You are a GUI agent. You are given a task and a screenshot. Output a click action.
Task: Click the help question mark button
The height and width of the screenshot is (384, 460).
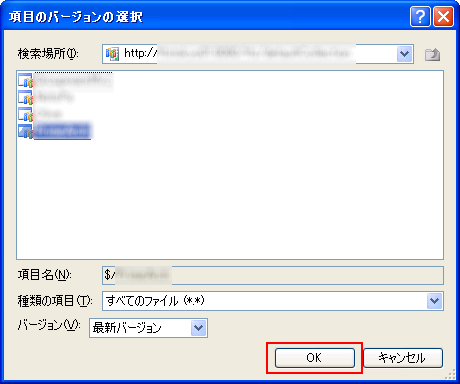[420, 16]
